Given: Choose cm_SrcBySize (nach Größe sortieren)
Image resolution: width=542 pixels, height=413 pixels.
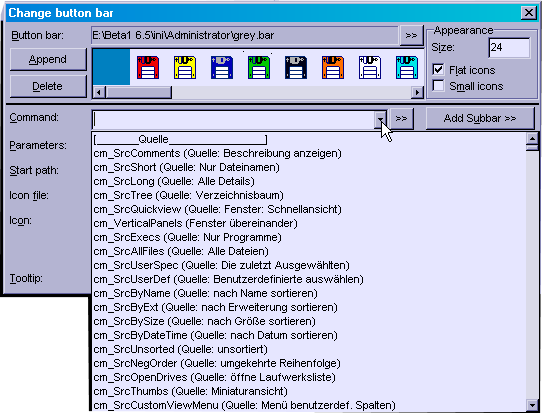Looking at the screenshot, I should (309, 321).
